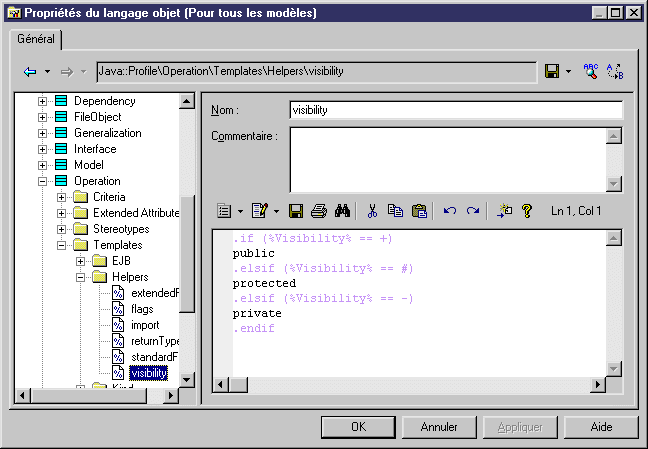Undo the last edit in the editor toolbar
Viewport: 648px width, 449px height.
coord(450,211)
